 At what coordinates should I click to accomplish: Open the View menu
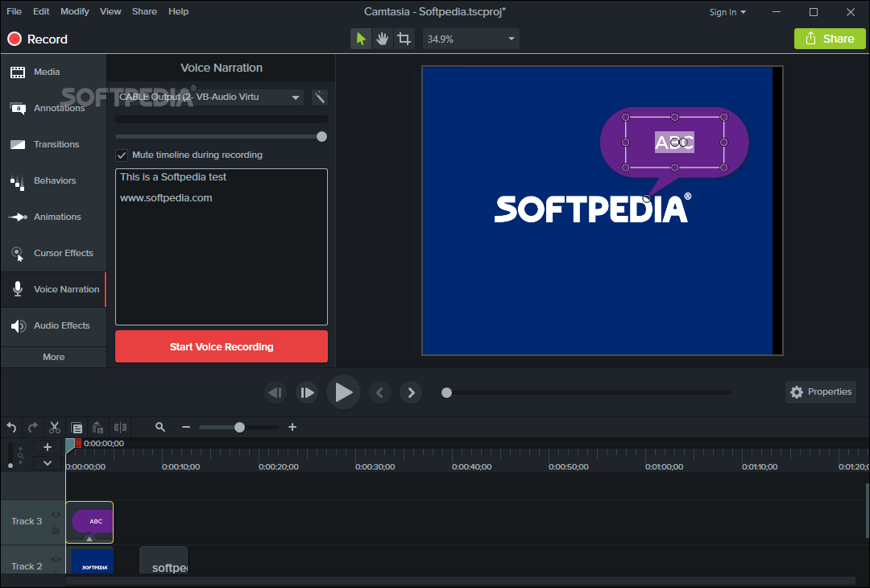tap(110, 11)
